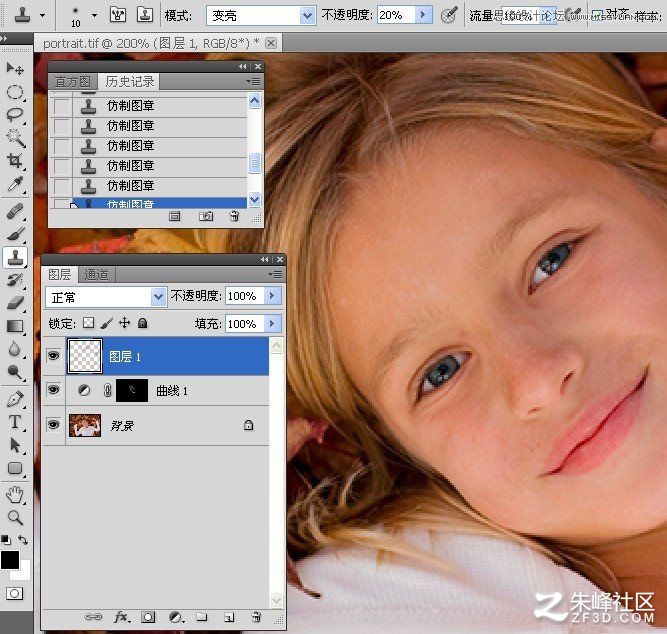Select the Rounded Rectangle shape tool
Viewport: 667px width, 634px height.
[15, 468]
